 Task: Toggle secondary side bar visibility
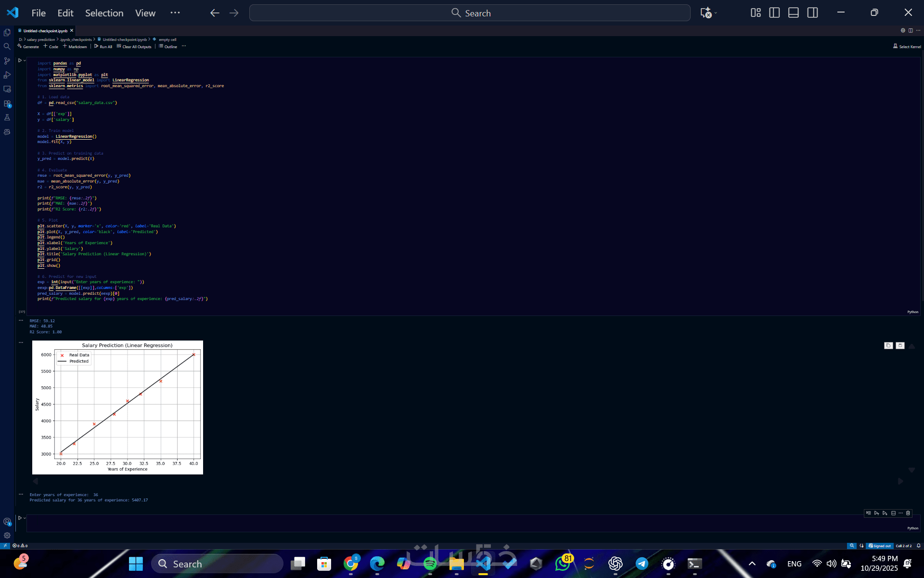pos(813,13)
